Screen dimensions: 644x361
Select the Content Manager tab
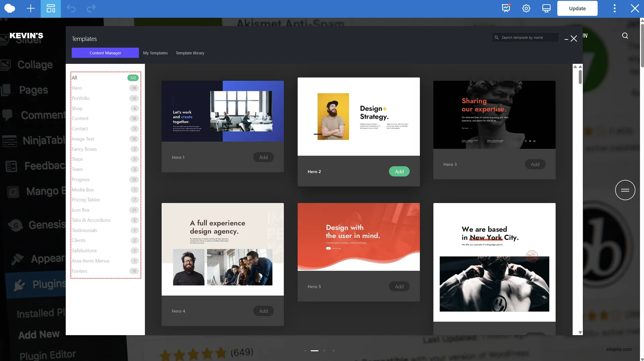(105, 53)
